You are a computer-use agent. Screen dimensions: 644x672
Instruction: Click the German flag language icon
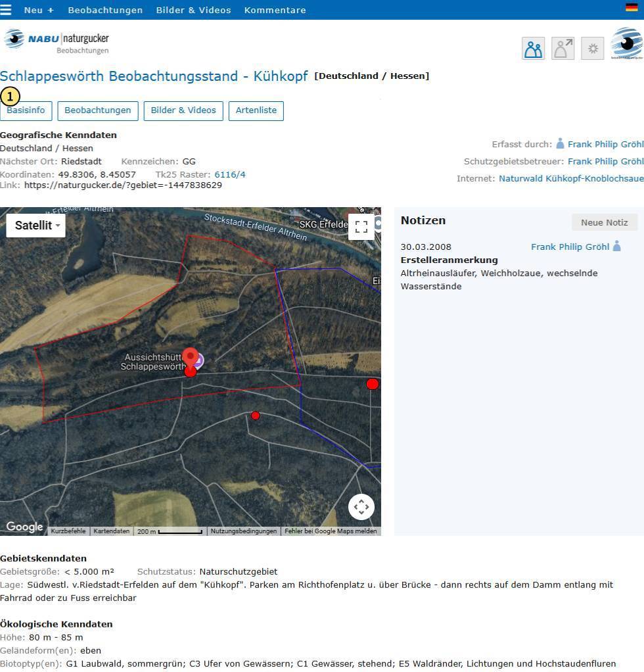(632, 7)
